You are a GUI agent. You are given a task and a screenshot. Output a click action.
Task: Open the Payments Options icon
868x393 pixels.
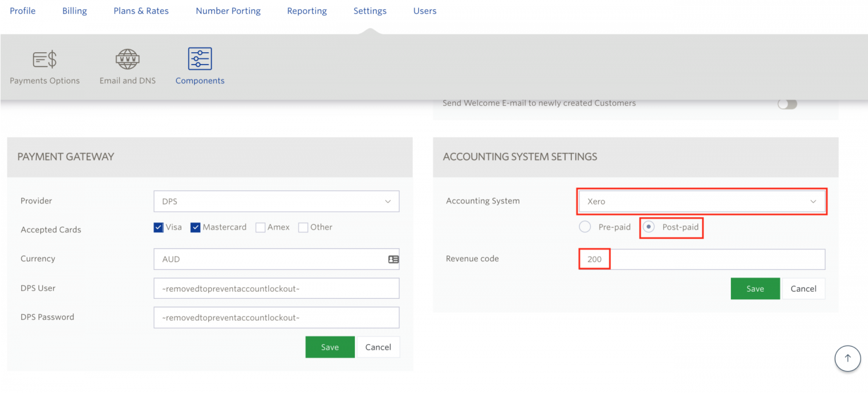[45, 59]
